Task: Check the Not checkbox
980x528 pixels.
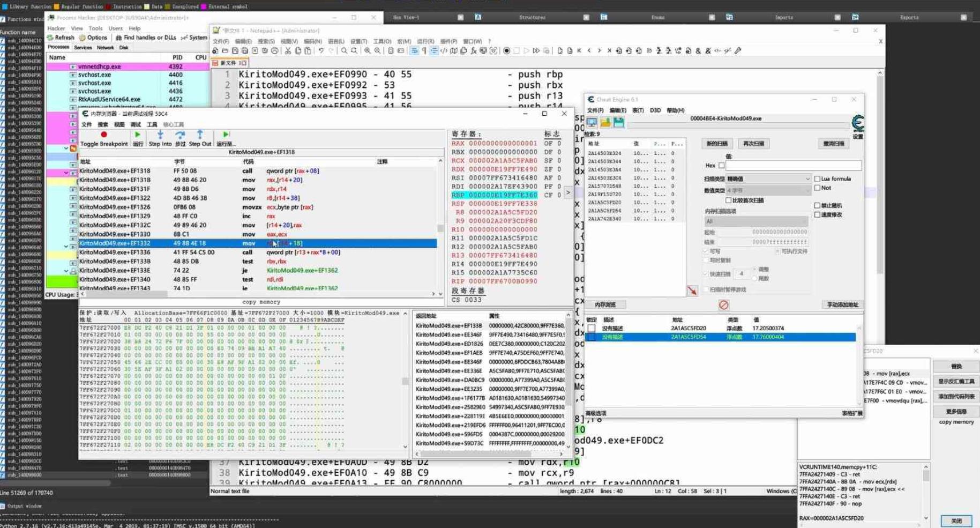Action: click(817, 188)
